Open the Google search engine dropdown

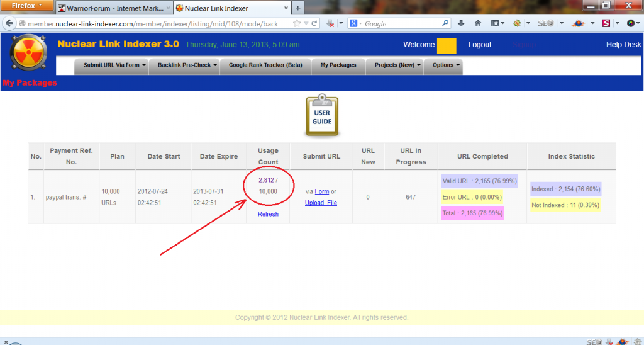coord(356,24)
